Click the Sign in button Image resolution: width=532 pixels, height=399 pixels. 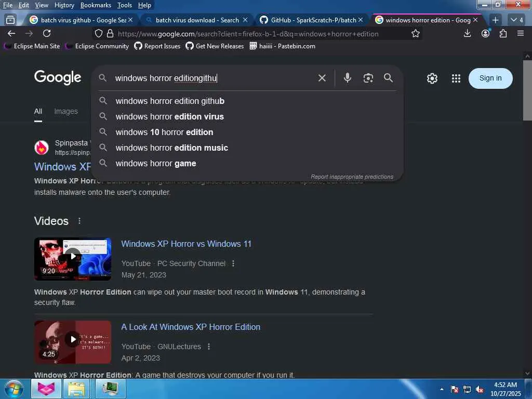click(x=490, y=78)
